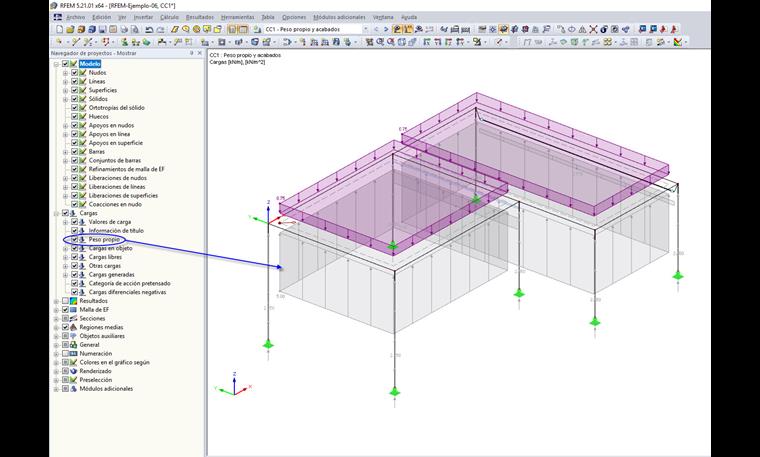This screenshot has height=457, width=760.
Task: Click the Print icon in toolbar
Action: [124, 30]
